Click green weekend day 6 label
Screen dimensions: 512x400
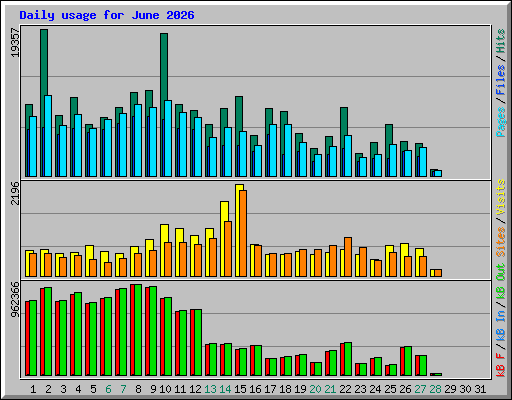coord(108,389)
